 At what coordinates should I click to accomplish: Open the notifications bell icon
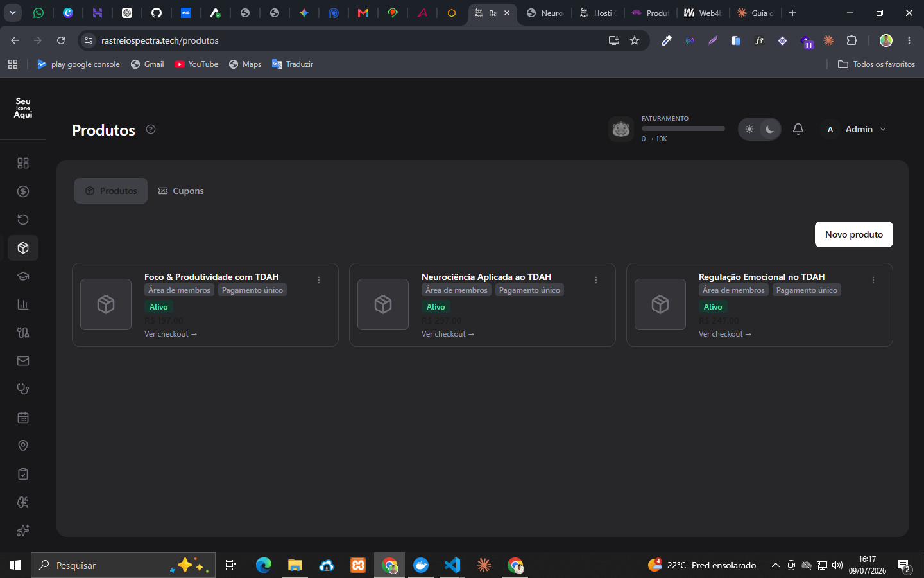pyautogui.click(x=798, y=129)
